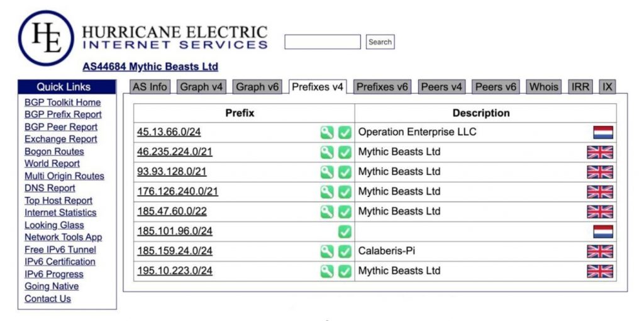Click green checkmark icon for 185.159.24.0/24
This screenshot has width=644, height=321.
pyautogui.click(x=345, y=251)
